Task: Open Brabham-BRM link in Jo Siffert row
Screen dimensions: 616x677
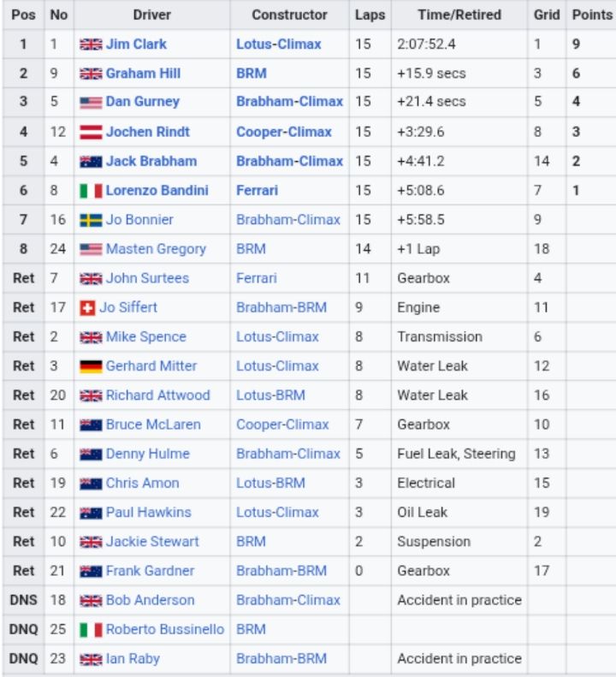Action: [x=281, y=307]
